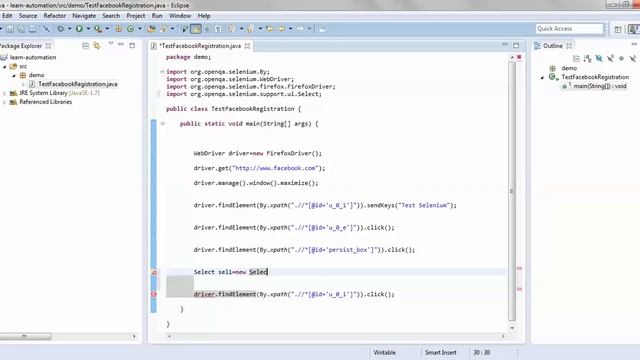Open dropdown arrow next to Debug icon
Screen dimensions: 640x360
tap(69, 29)
